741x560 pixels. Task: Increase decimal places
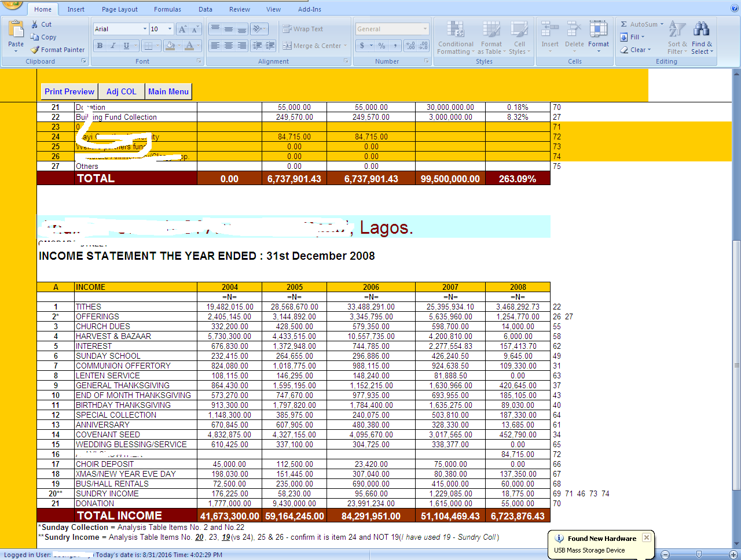410,46
